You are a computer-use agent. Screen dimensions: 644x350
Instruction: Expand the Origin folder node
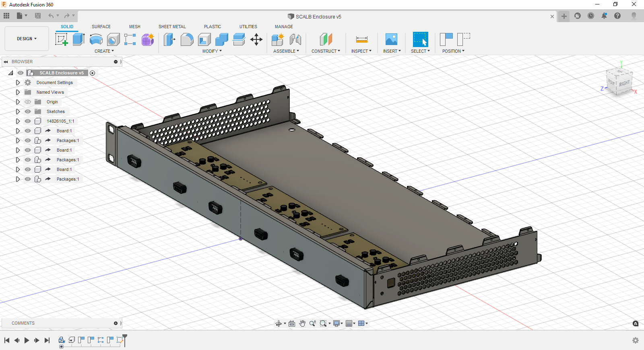18,102
